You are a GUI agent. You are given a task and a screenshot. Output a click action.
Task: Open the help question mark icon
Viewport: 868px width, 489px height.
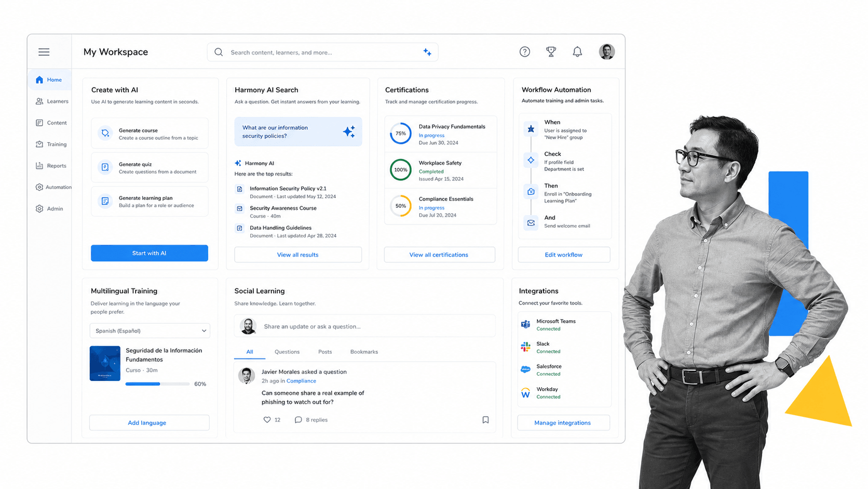525,51
